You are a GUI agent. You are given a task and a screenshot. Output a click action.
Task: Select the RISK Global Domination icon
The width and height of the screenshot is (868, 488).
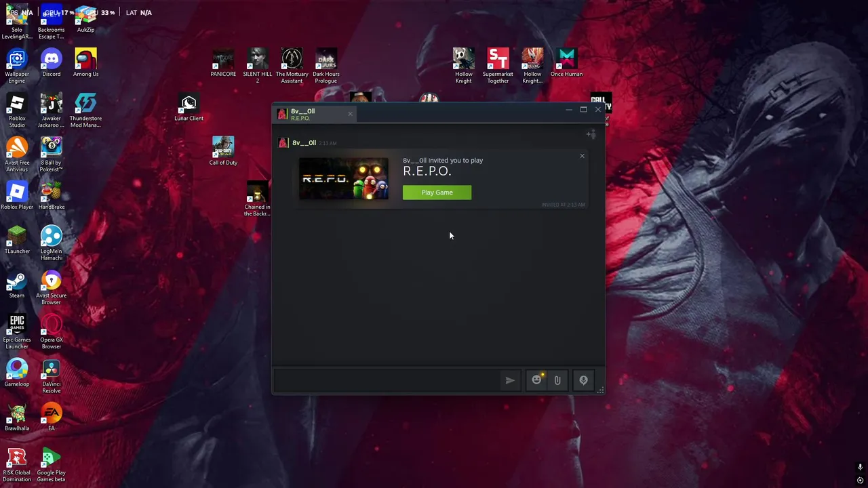(x=17, y=464)
